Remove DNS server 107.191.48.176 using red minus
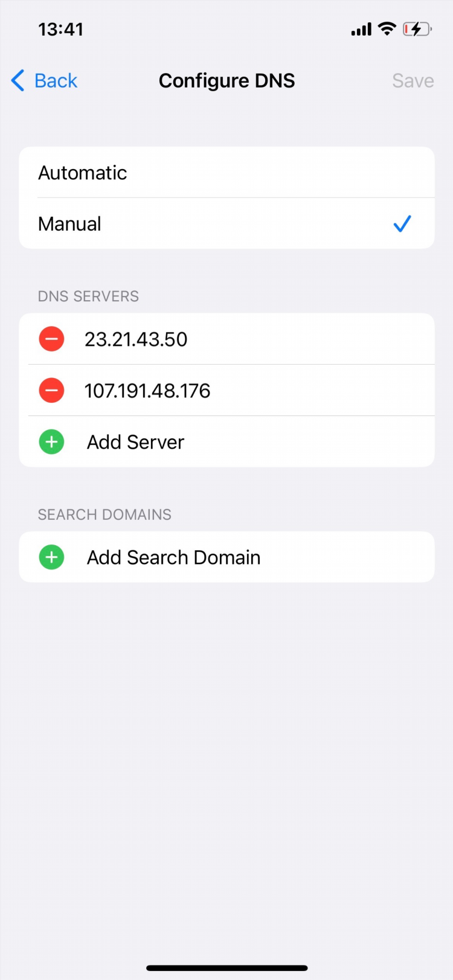Screen dimensions: 453x980 [52, 390]
